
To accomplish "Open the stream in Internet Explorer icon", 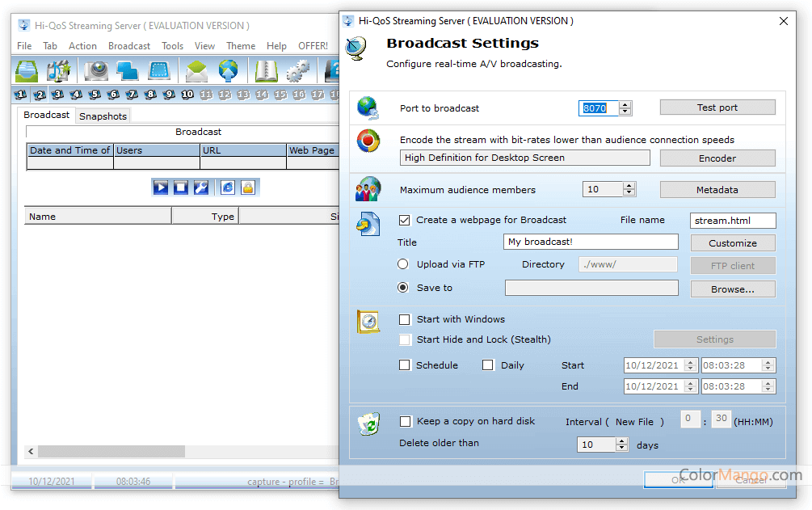I will pyautogui.click(x=227, y=187).
